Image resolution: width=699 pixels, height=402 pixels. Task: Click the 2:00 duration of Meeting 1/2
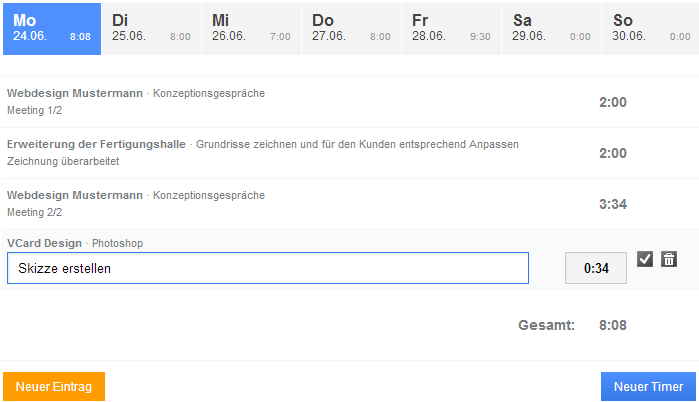coord(612,102)
